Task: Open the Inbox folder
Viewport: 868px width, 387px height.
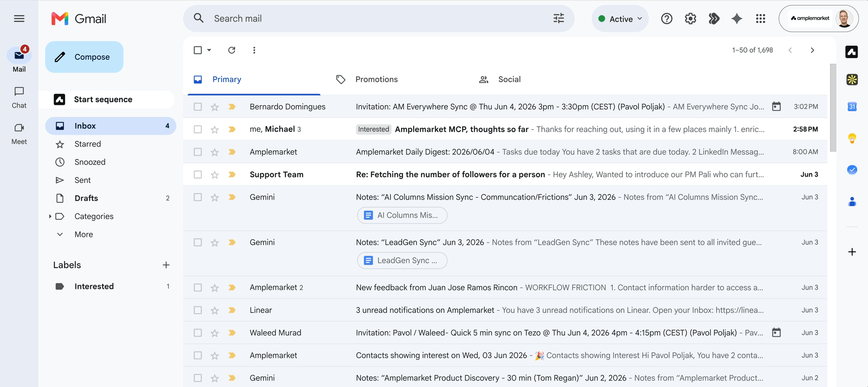Action: 111,126
